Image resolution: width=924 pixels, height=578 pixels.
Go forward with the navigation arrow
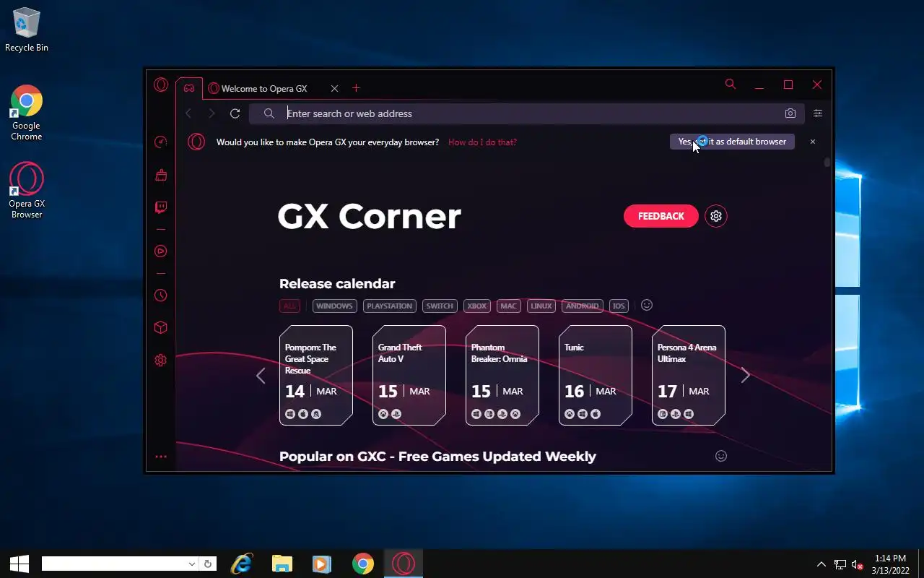click(x=212, y=113)
